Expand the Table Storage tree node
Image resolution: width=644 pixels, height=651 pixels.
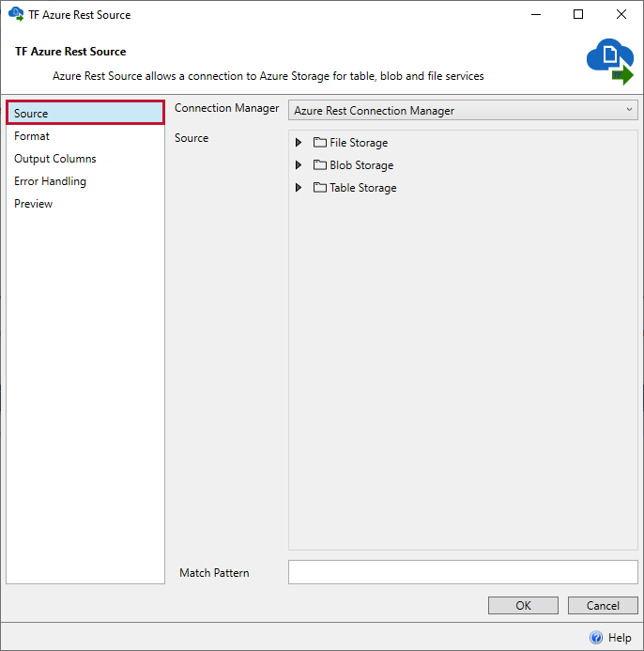point(298,188)
